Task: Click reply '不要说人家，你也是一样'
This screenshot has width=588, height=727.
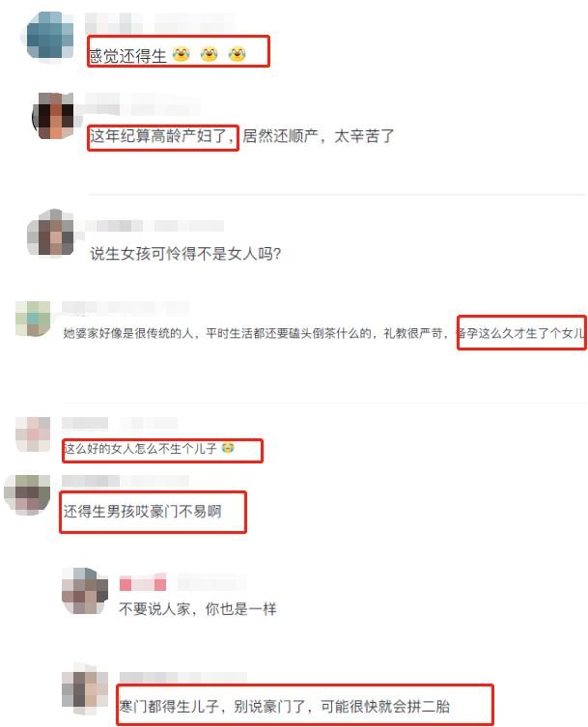Action: [x=198, y=608]
